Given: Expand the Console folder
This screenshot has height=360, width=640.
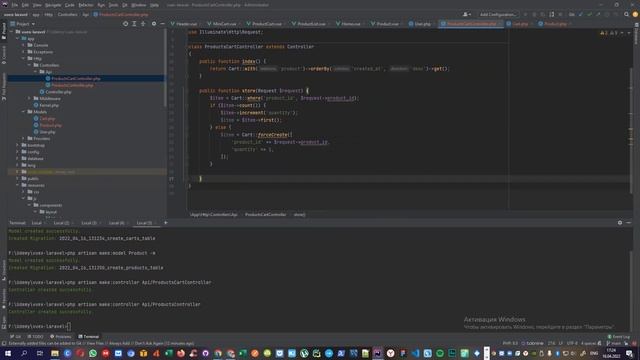Looking at the screenshot, I should 24,45.
